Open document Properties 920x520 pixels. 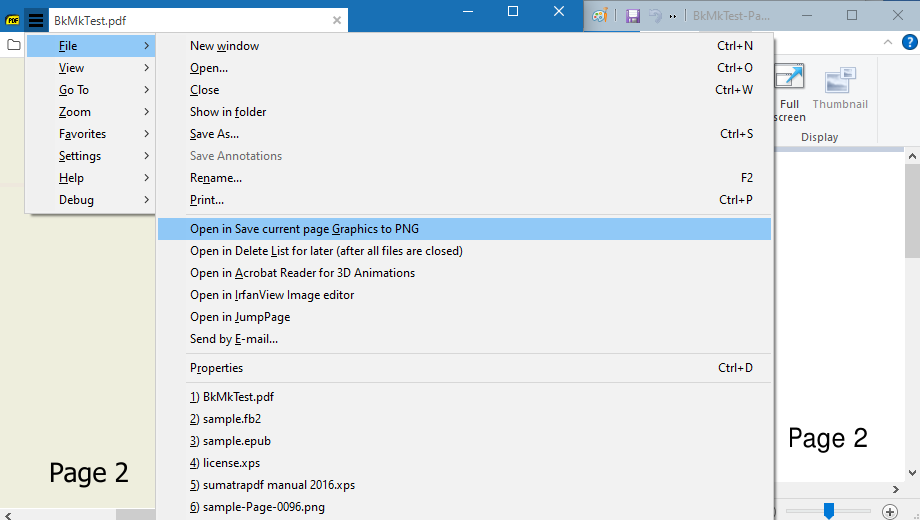[x=464, y=368]
